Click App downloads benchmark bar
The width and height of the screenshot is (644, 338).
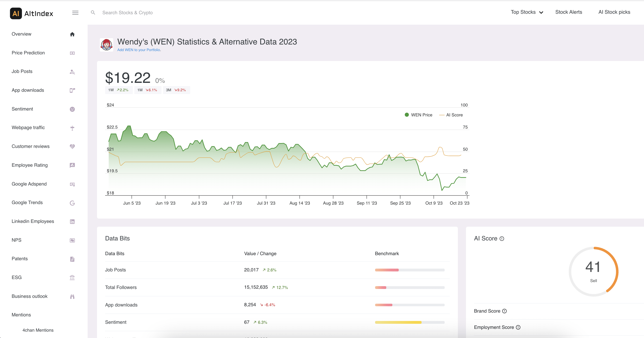(x=410, y=305)
